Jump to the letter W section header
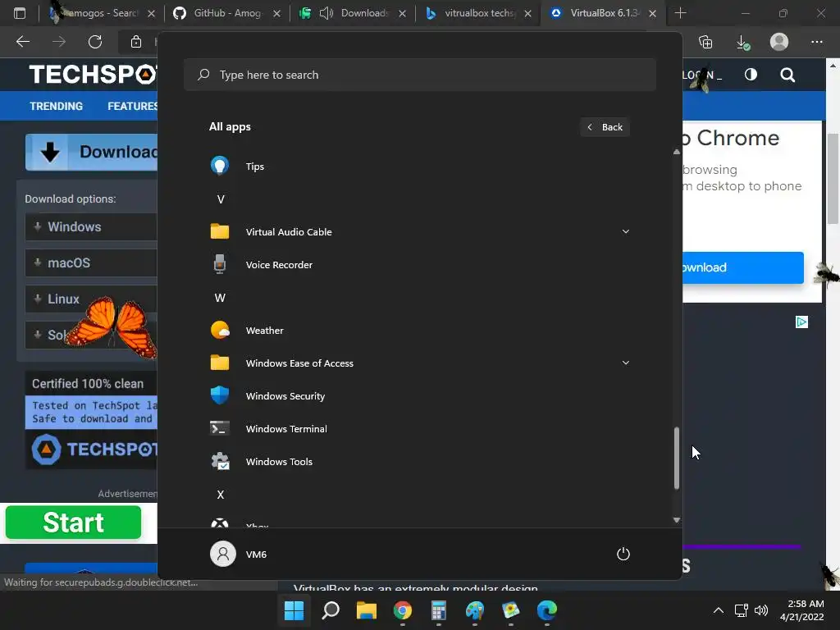 point(220,298)
